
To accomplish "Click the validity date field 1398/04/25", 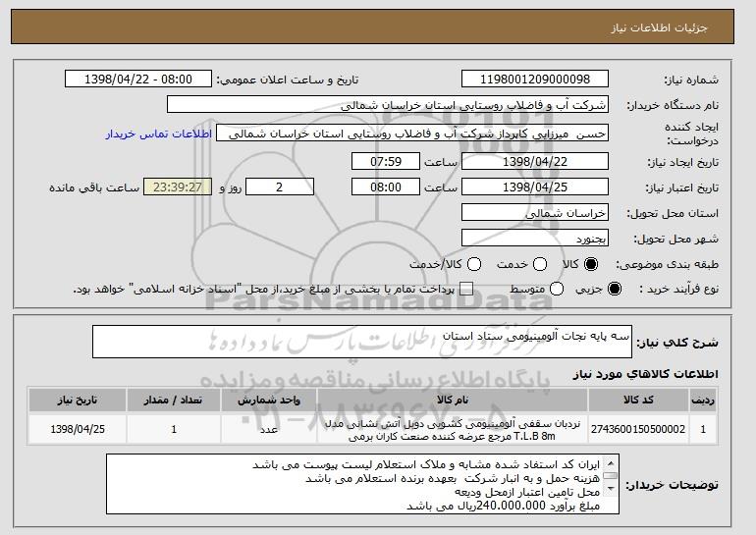I will click(x=535, y=187).
